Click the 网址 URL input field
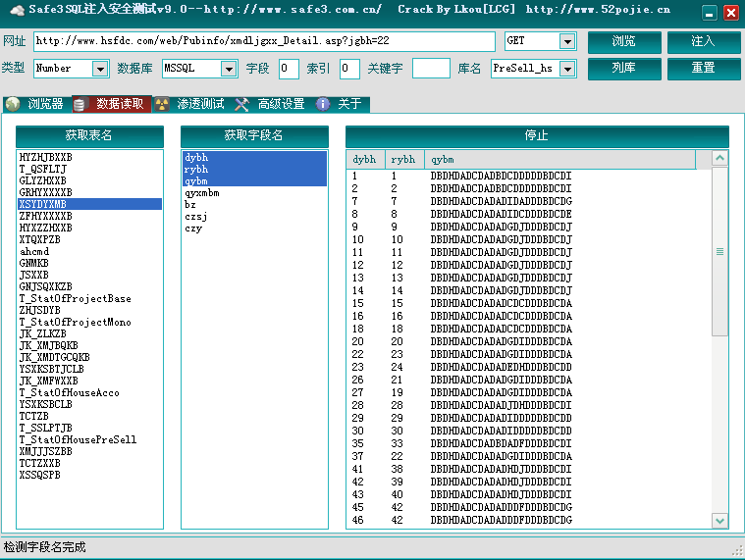 (x=264, y=42)
